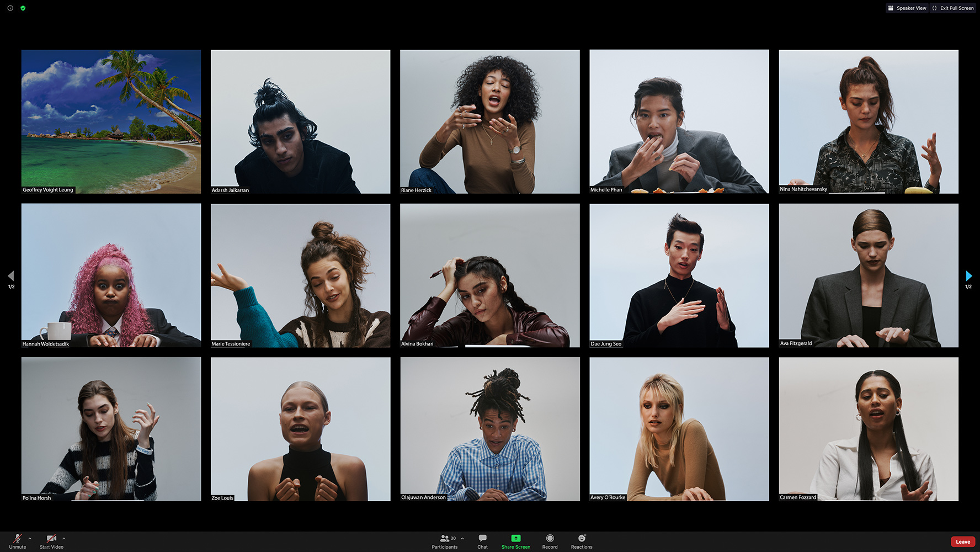Expand participants options arrow
Image resolution: width=980 pixels, height=552 pixels.
coord(462,538)
